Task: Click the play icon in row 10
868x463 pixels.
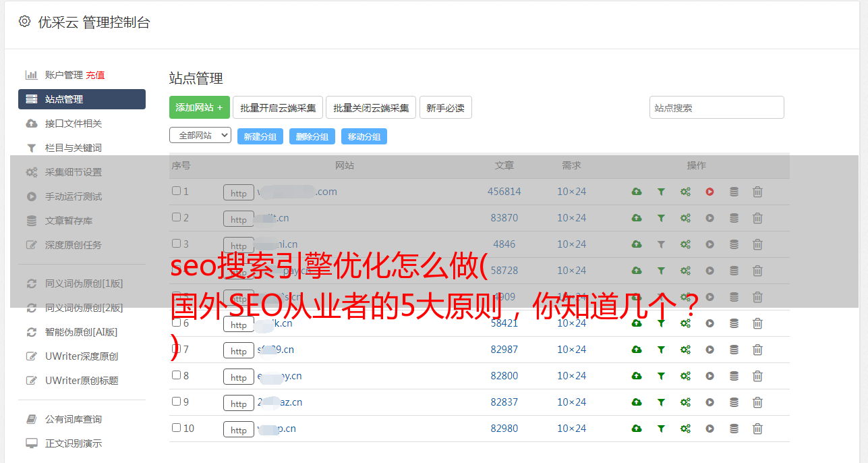Action: (x=710, y=429)
